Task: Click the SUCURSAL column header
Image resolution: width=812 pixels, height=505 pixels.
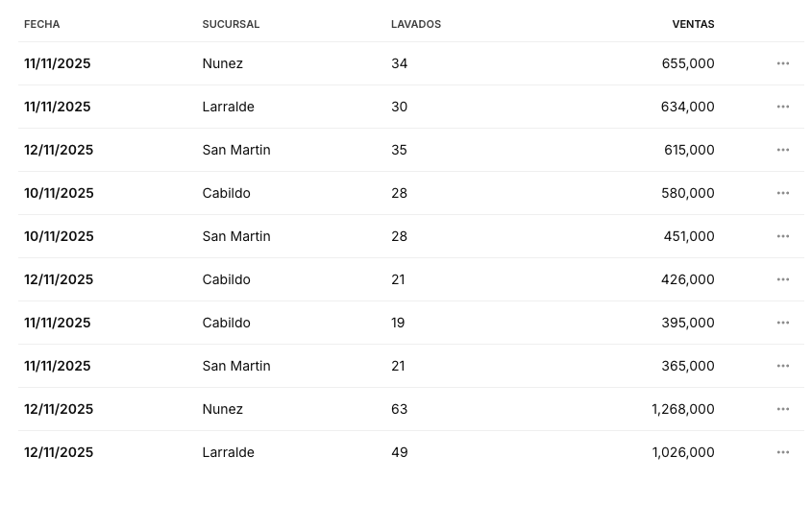Action: tap(231, 24)
